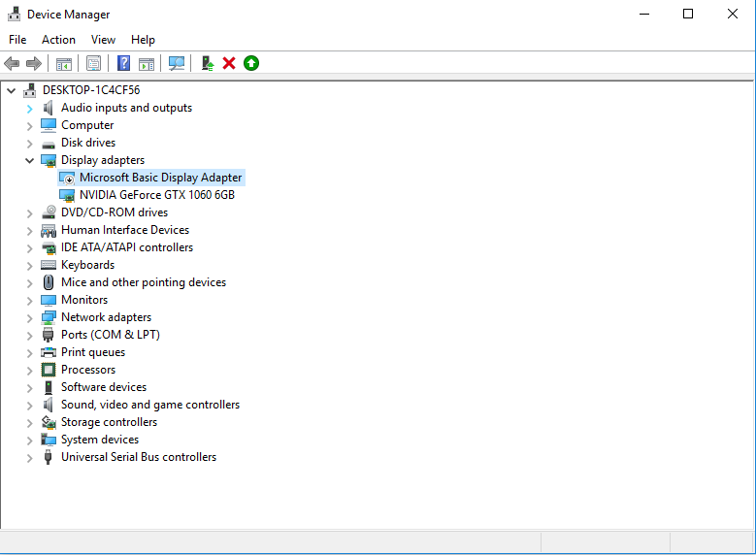
Task: Toggle the action pane toolbar icon
Action: coord(147,63)
